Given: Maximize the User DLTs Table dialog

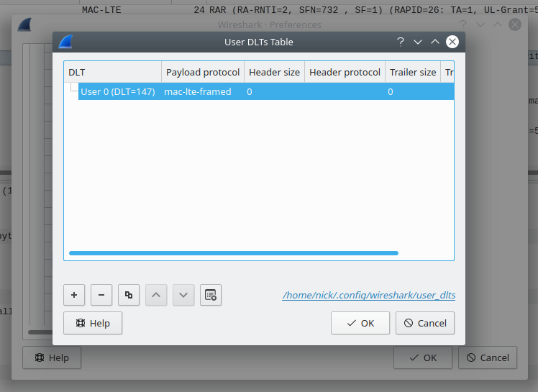Looking at the screenshot, I should tap(435, 42).
